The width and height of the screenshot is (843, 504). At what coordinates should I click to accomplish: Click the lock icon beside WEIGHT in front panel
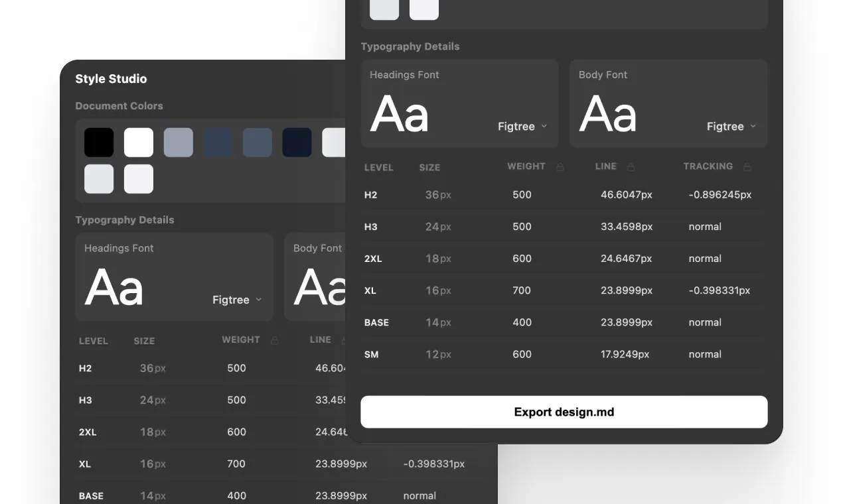point(560,167)
